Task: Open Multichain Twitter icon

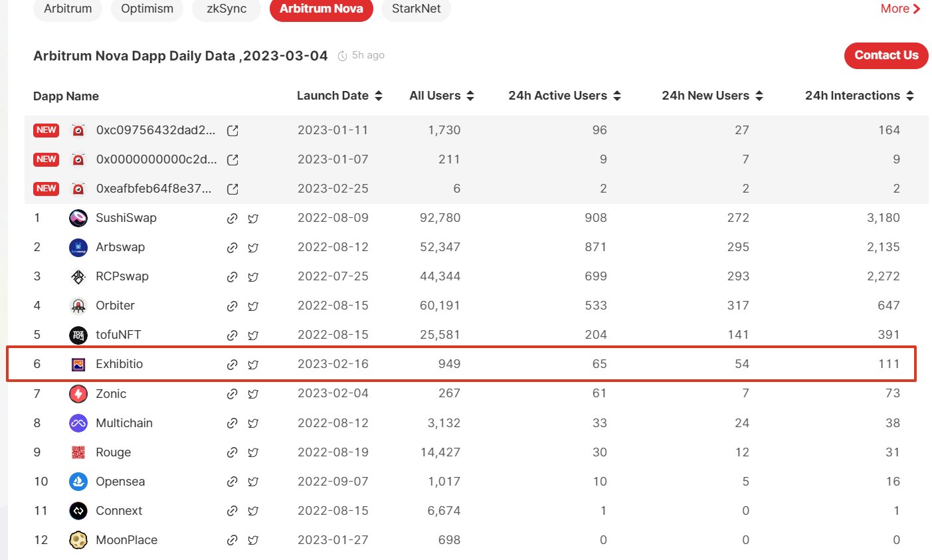Action: pos(253,423)
